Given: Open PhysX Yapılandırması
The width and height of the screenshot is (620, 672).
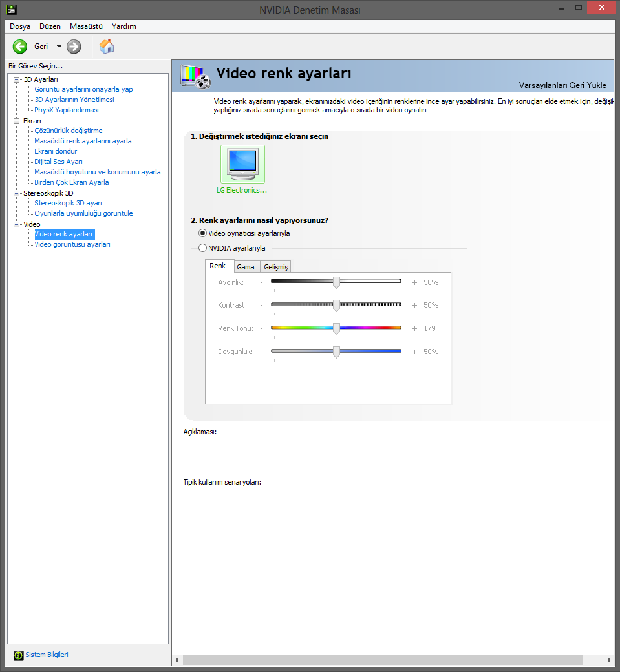Looking at the screenshot, I should tap(67, 110).
